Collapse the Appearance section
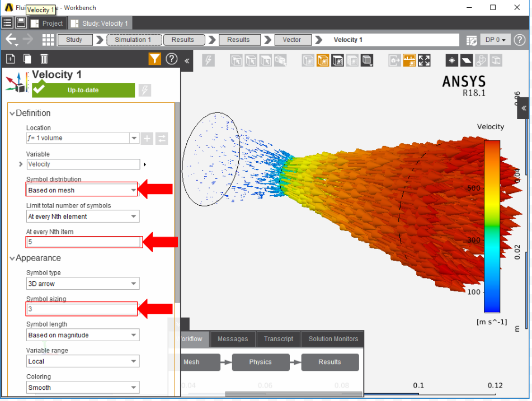 [12, 258]
